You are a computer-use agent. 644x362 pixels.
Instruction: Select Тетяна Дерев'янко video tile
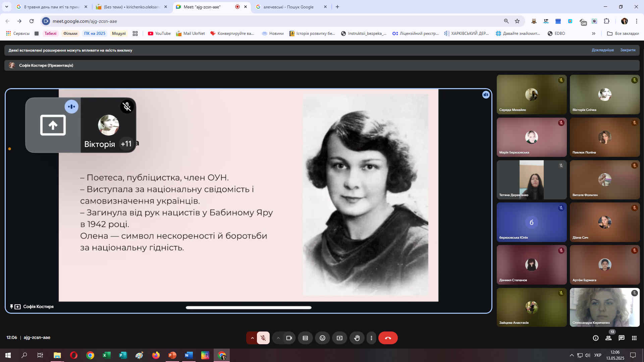pos(531,180)
